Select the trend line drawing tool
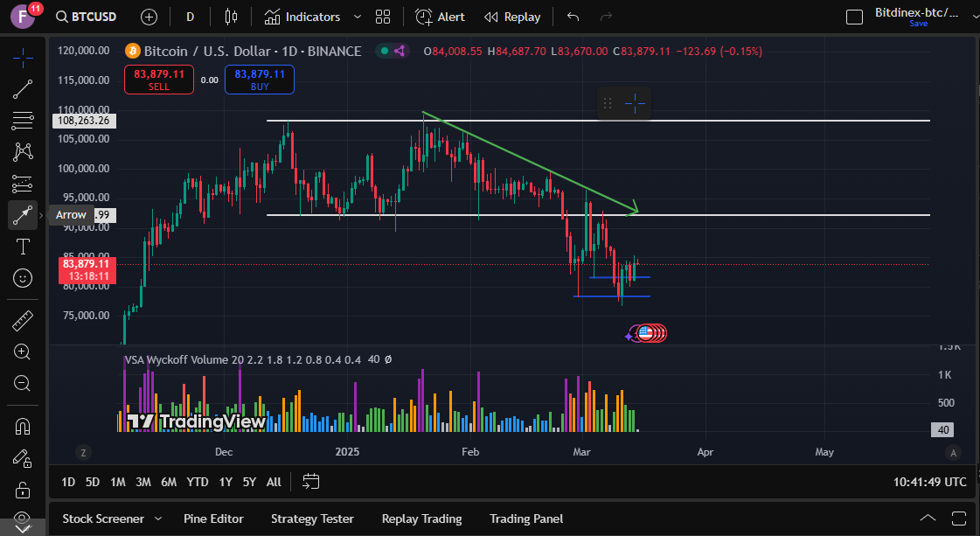Viewport: 980px width, 536px height. pyautogui.click(x=23, y=89)
